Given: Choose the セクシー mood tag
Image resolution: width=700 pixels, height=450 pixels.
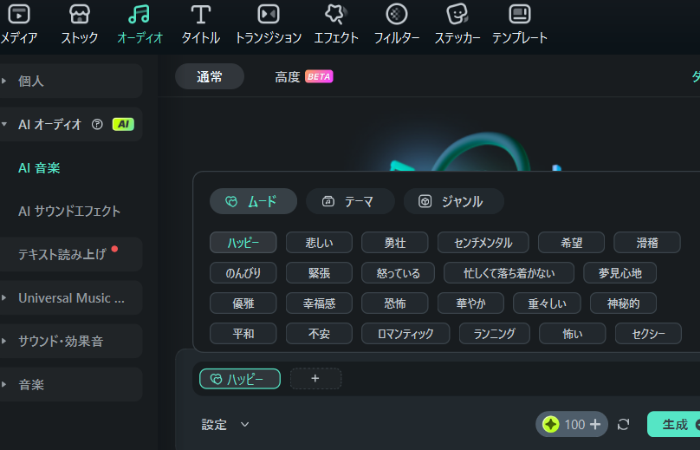Looking at the screenshot, I should (648, 333).
